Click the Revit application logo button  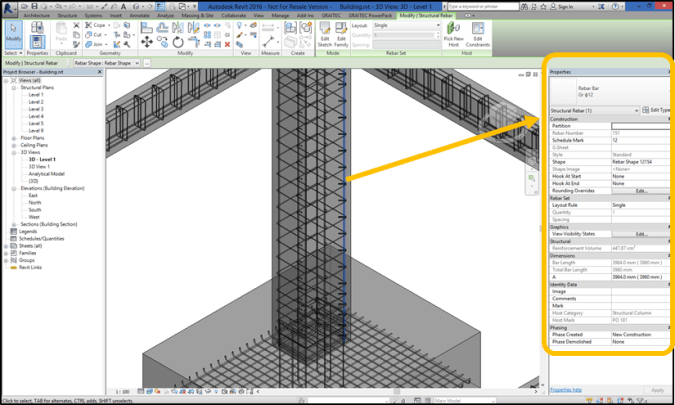(x=9, y=6)
